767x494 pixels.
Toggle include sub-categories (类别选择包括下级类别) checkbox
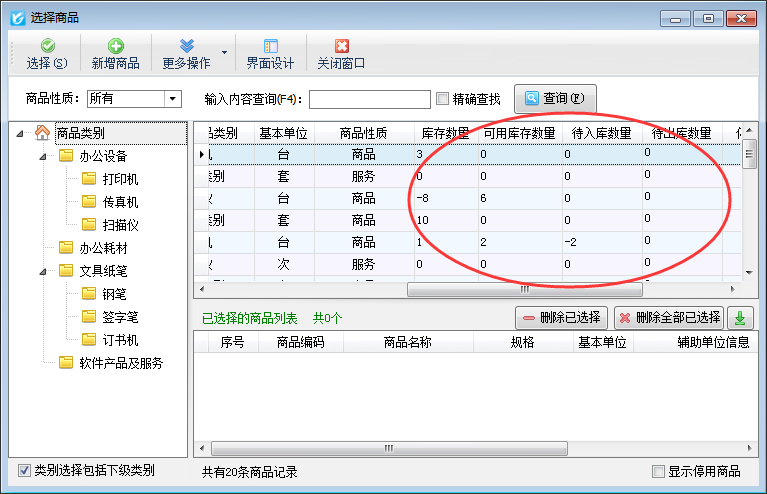25,470
